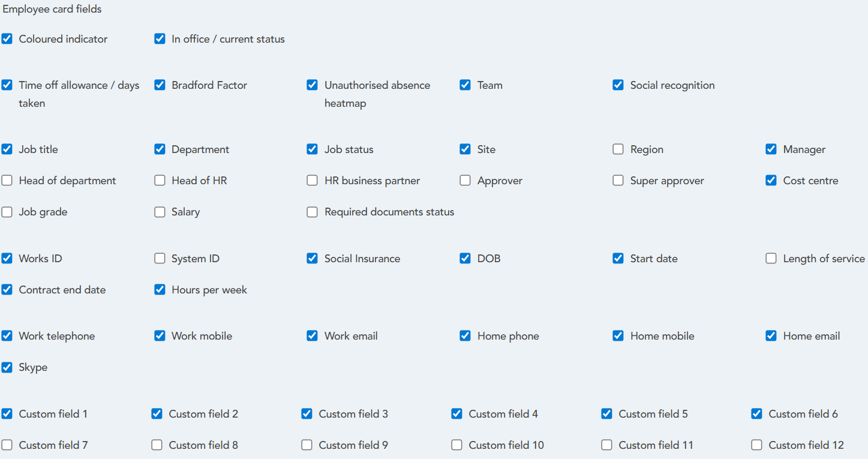Tick the HR business partner checkbox
868x459 pixels.
click(x=312, y=181)
